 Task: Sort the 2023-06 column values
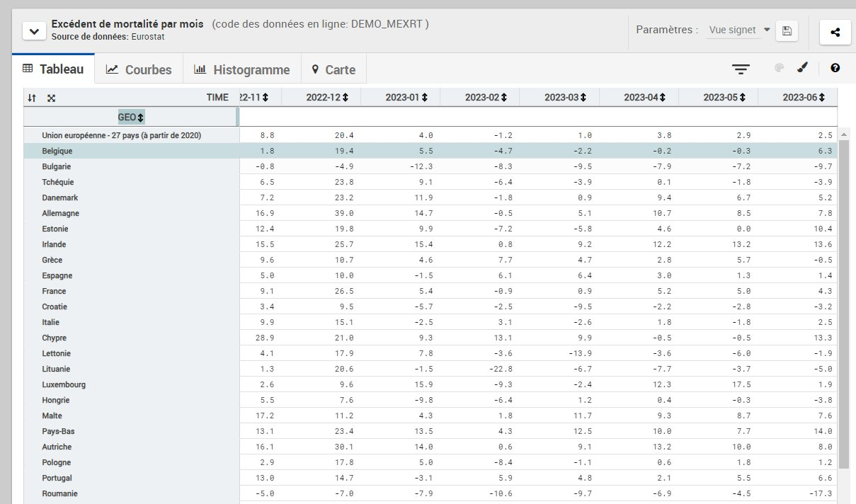(821, 98)
